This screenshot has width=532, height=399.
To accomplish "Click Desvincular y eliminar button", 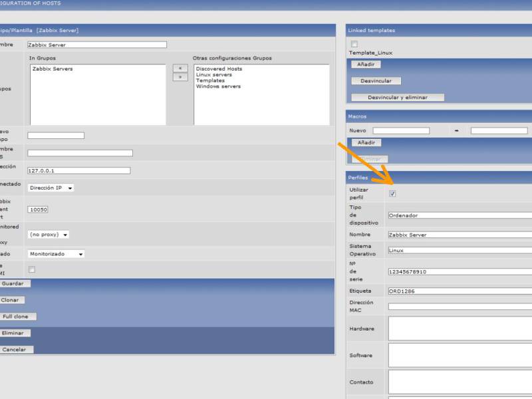I will click(398, 97).
